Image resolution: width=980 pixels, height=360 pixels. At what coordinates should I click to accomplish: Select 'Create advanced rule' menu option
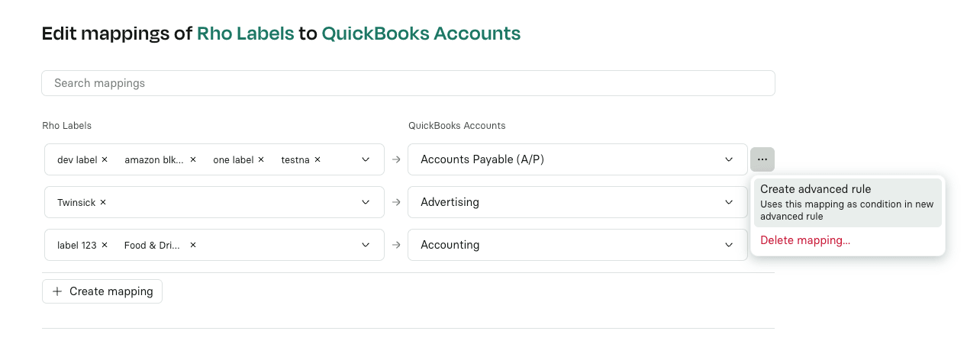(x=848, y=202)
